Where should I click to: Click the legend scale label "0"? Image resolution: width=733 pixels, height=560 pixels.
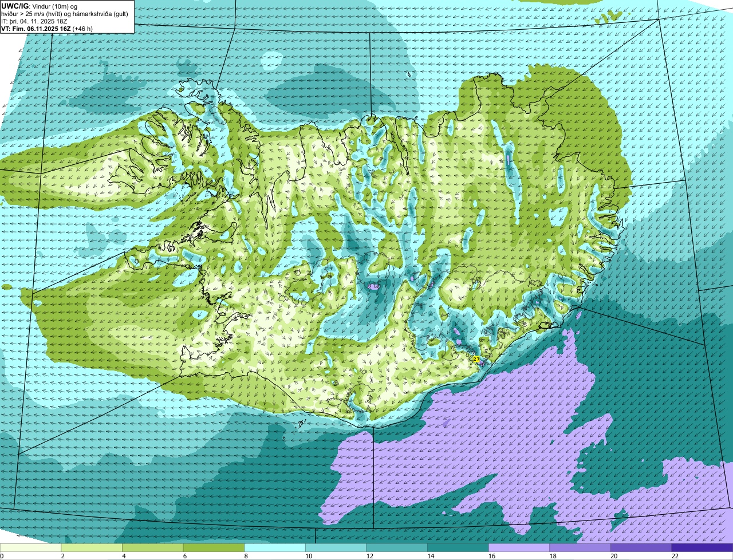tap(2, 556)
